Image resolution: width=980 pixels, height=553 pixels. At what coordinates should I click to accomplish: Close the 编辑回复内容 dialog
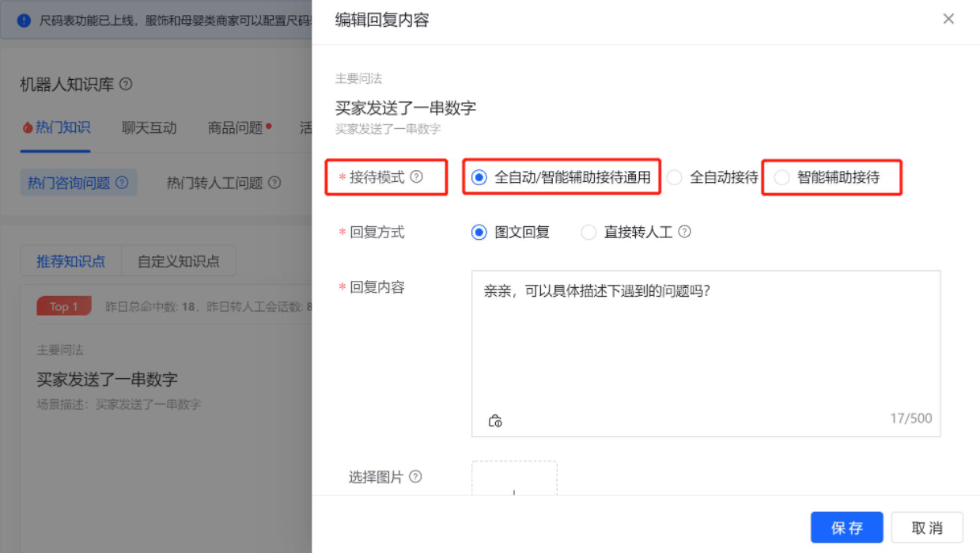click(x=948, y=19)
